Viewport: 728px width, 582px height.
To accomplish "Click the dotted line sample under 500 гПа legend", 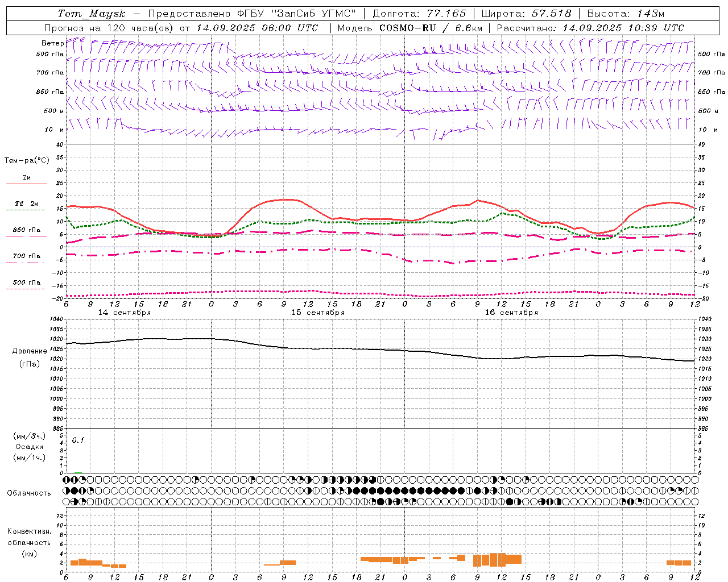I will click(26, 289).
